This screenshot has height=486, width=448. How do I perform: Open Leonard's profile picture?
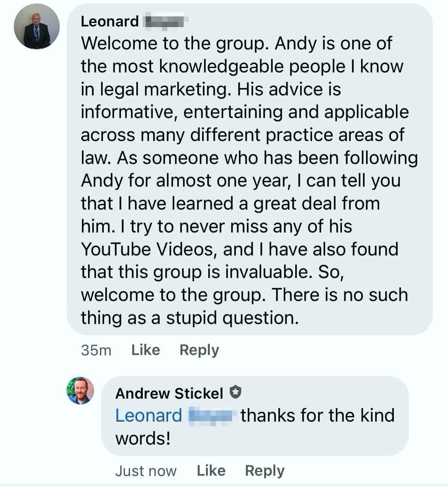[x=37, y=26]
